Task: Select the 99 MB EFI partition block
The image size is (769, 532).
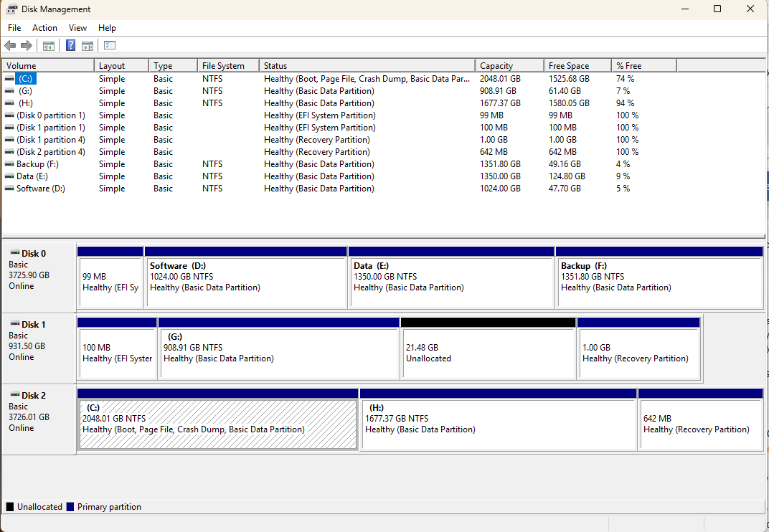Action: pos(110,277)
